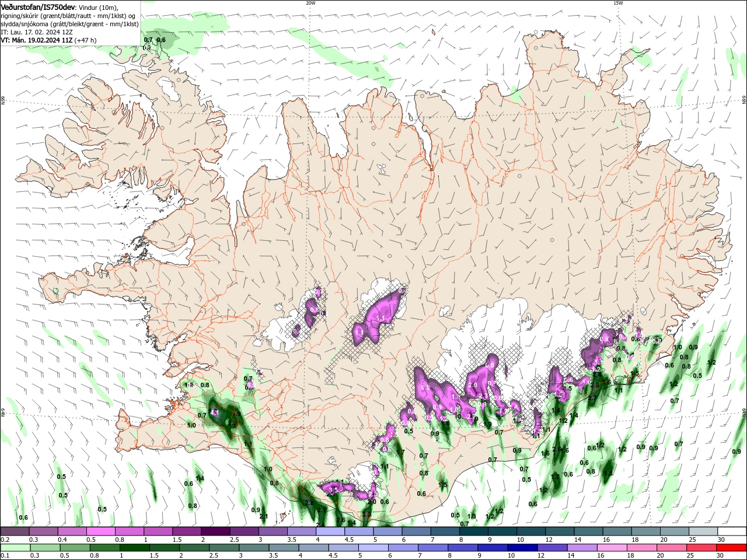
Task: Pick pale green 0.1 swatch in lower rain legend
Action: click(15, 548)
